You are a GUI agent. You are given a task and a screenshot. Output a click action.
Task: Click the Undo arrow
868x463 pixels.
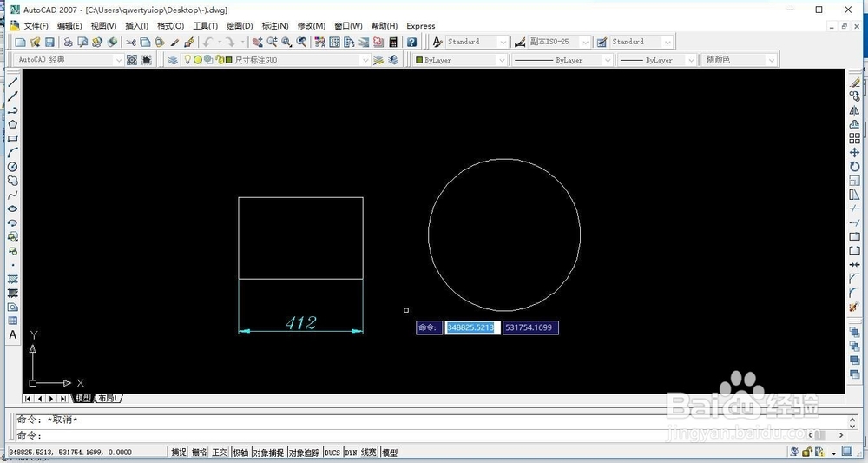[x=208, y=42]
